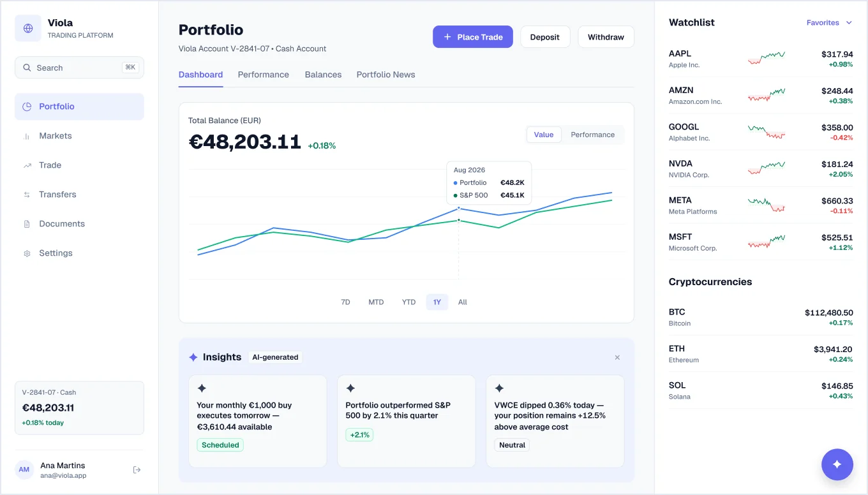
Task: Select the All time range
Action: (463, 302)
